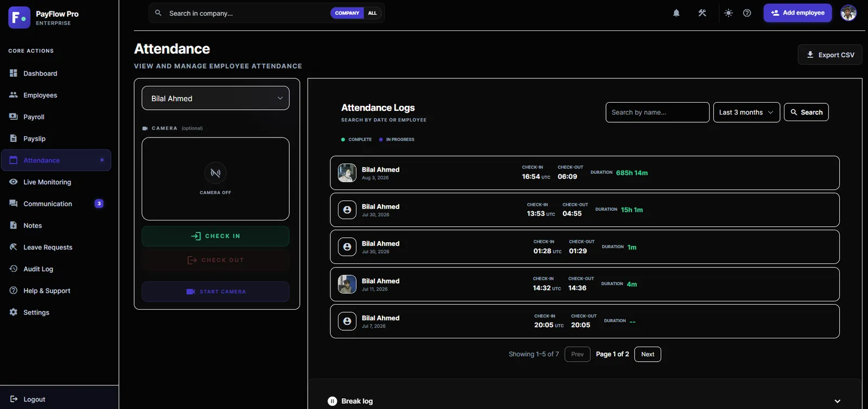Toggle the light/dark theme sun icon
The height and width of the screenshot is (409, 868).
(728, 13)
